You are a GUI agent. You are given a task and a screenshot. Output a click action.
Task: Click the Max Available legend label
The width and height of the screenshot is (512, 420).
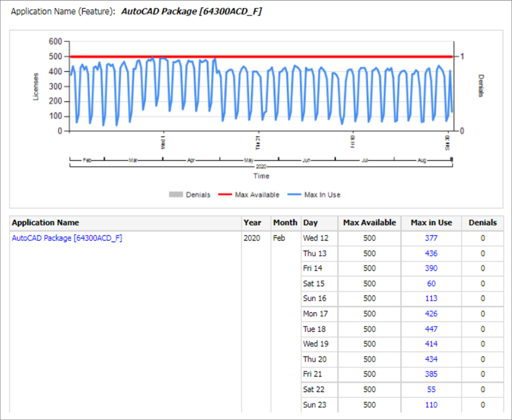[x=257, y=195]
